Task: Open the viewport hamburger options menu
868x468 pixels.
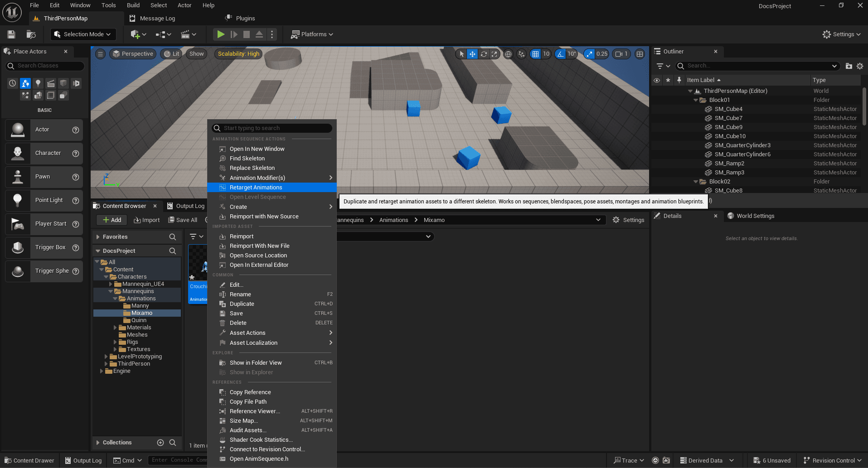Action: point(101,54)
